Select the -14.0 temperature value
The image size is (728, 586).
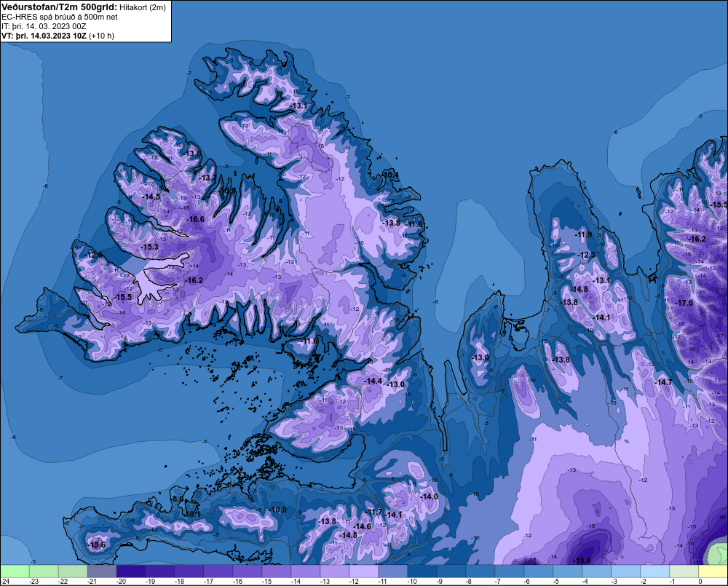(429, 496)
